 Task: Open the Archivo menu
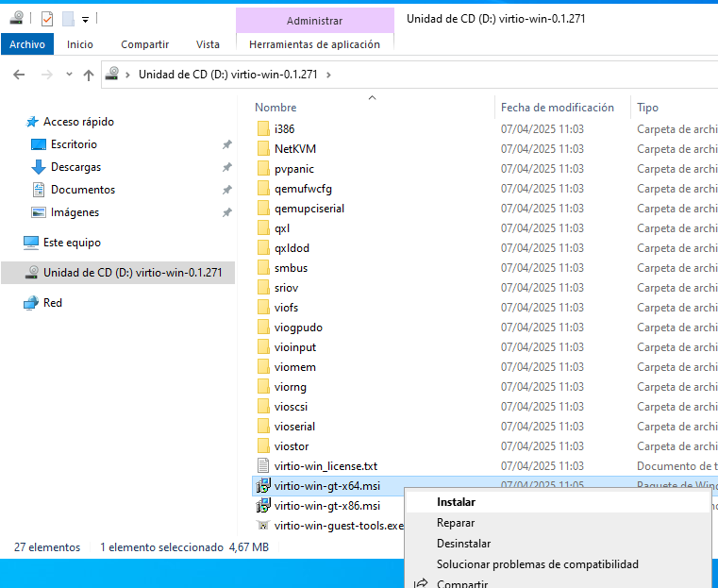27,44
